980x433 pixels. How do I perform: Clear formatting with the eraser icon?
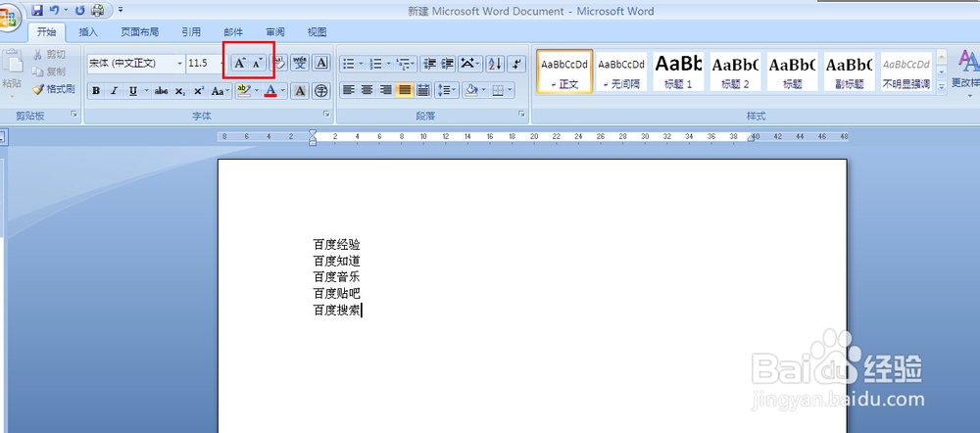pos(280,63)
